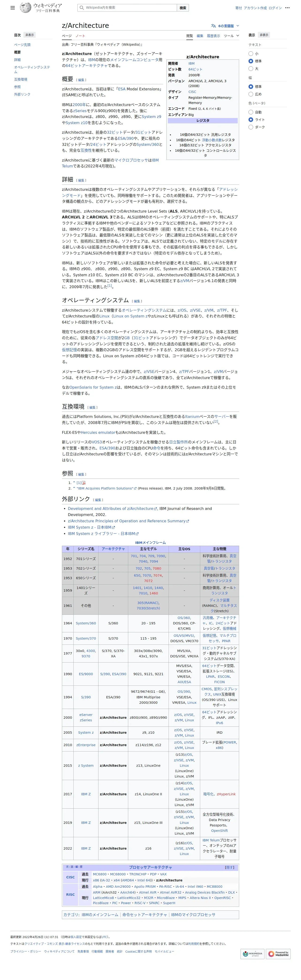This screenshot has width=301, height=980.
Task: Select wide width radio 広め
Action: (251, 94)
